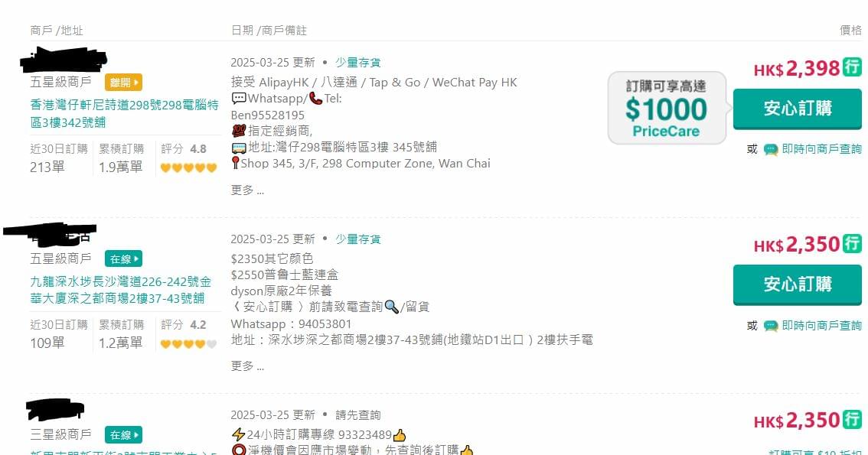Open the 深水埗長沙灣道 address link
The image size is (868, 455).
(121, 290)
